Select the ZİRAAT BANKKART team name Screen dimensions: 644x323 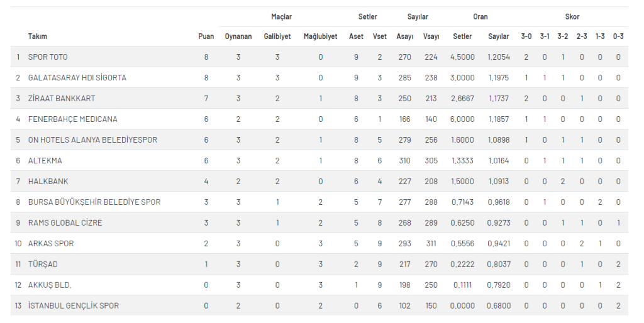click(62, 99)
